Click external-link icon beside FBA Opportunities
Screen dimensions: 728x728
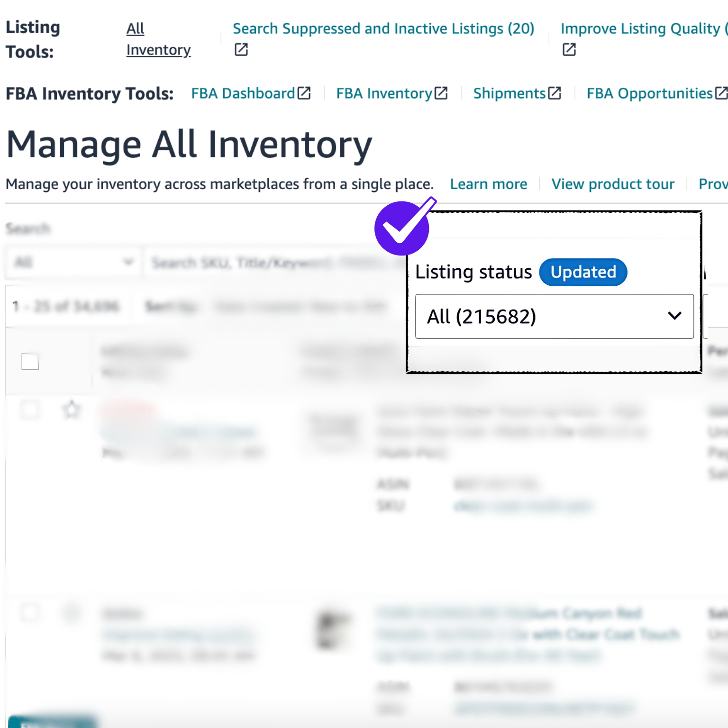721,93
